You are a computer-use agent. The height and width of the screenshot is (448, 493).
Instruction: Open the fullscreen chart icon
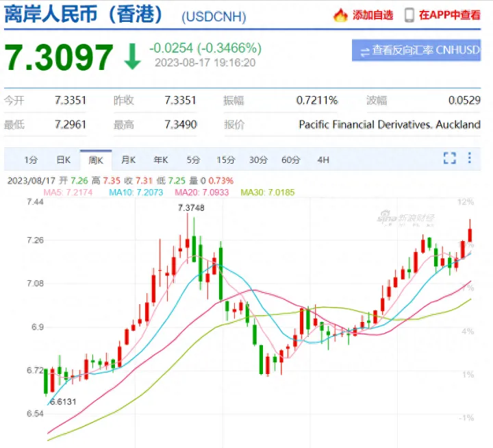[450, 158]
